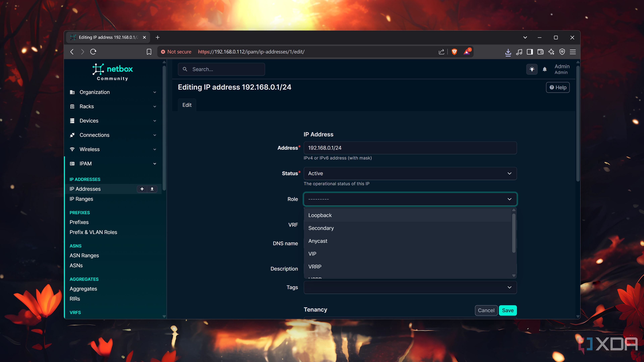This screenshot has height=362, width=644.
Task: Open Brave Rewards triangle icon
Action: click(x=467, y=51)
